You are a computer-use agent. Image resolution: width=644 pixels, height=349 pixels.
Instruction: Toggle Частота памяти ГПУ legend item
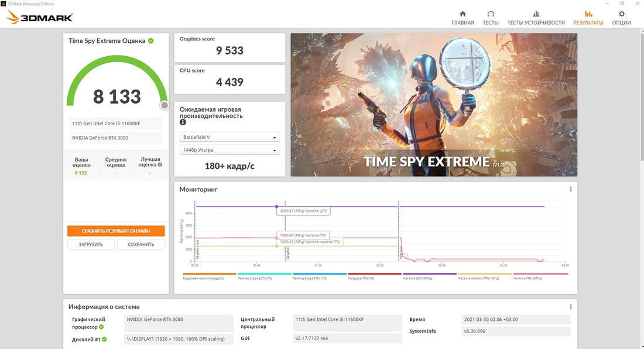484,276
